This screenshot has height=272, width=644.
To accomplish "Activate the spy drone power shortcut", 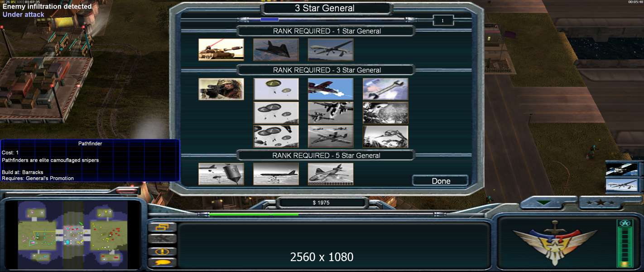I will point(622,185).
